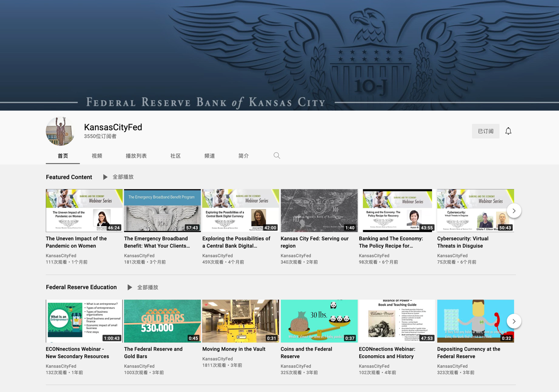This screenshot has height=392, width=559.
Task: Open Cybersecurity Virtual Threats thumbnail
Action: tap(475, 211)
